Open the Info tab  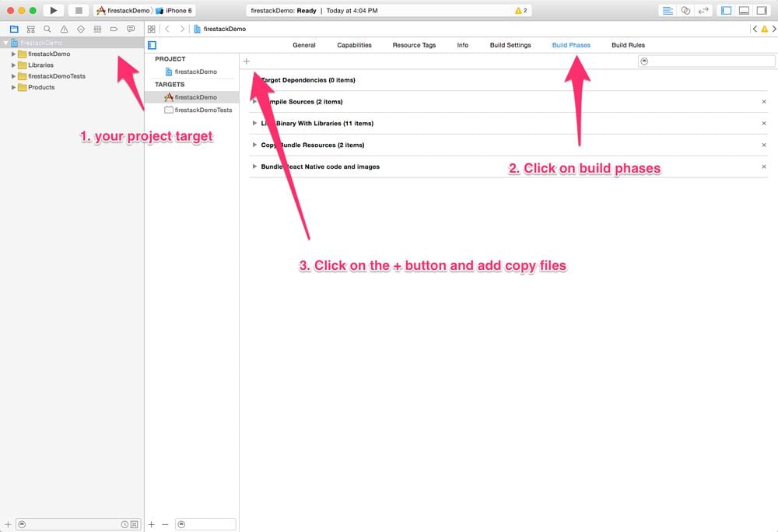[x=462, y=45]
